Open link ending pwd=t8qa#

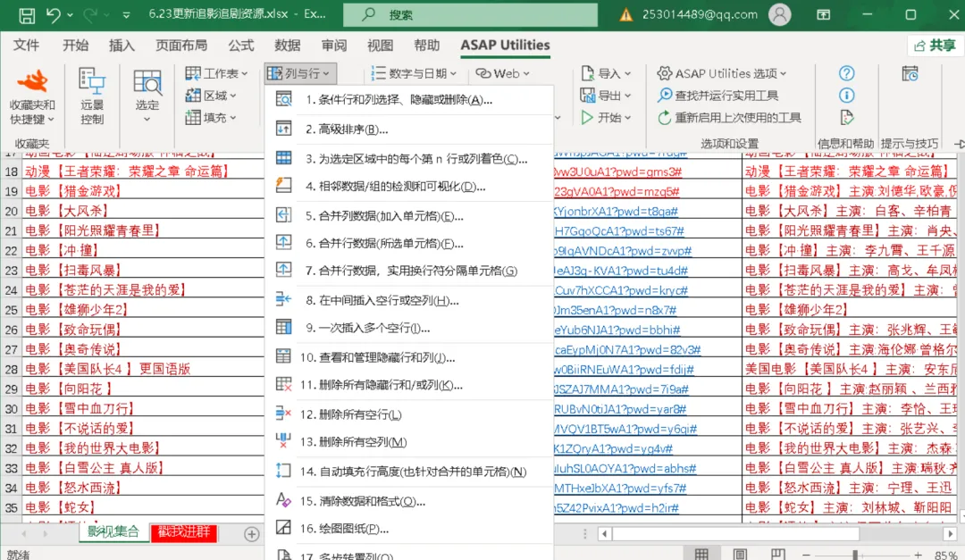(x=616, y=211)
